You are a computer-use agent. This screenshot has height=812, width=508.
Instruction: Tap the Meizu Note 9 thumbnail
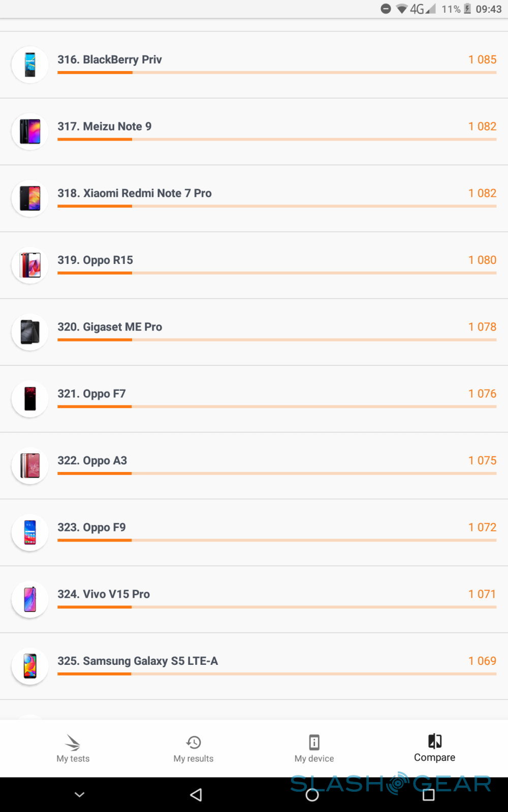point(30,131)
